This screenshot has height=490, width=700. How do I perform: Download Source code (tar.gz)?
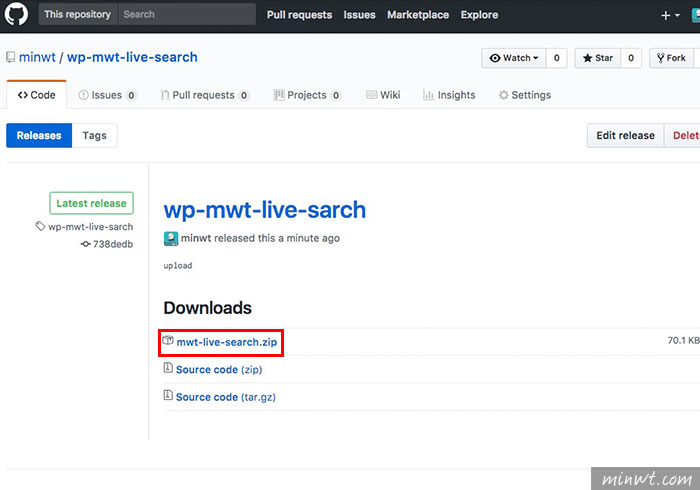point(225,397)
